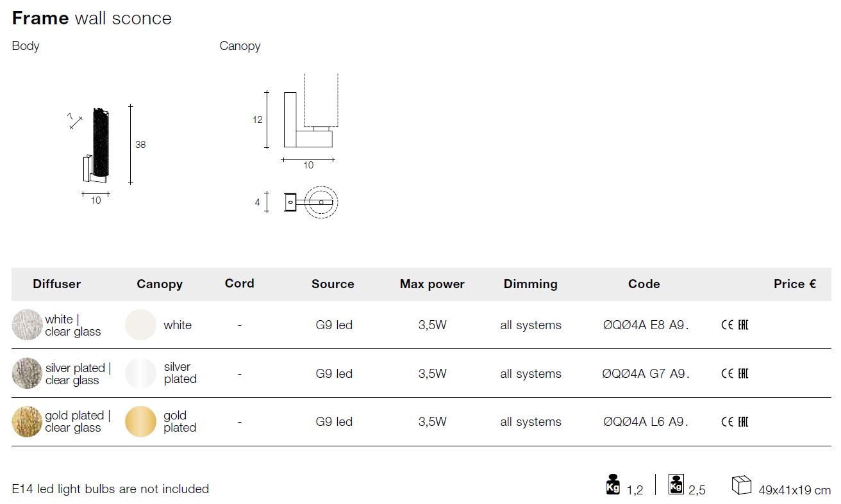841x504 pixels.
Task: Click 'all systems' in the silver plated row
Action: click(x=531, y=374)
